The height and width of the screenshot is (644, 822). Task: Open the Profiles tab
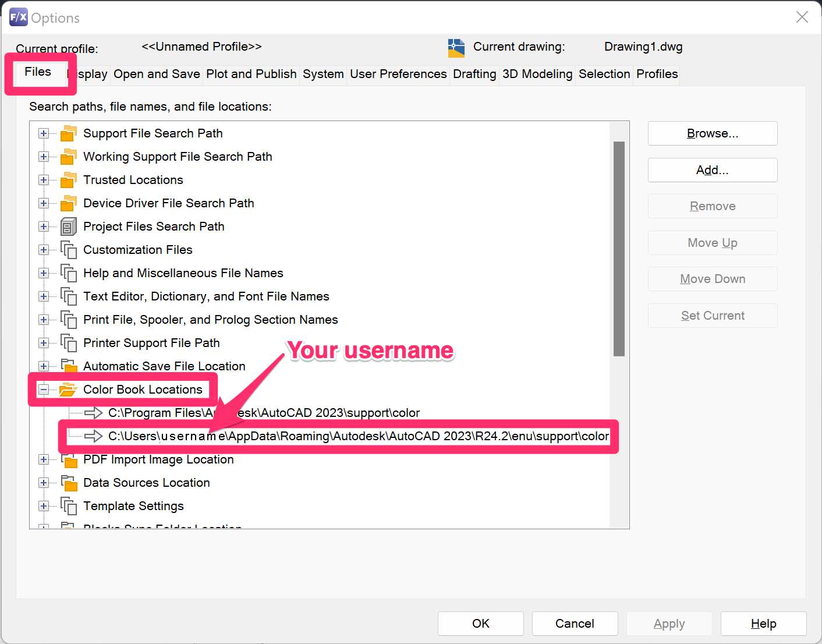coord(657,74)
